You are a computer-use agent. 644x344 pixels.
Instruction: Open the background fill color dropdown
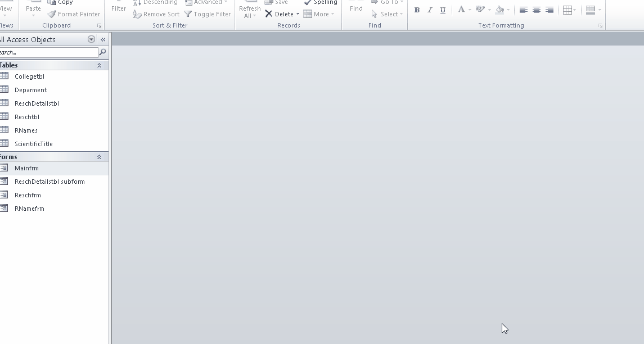click(508, 10)
